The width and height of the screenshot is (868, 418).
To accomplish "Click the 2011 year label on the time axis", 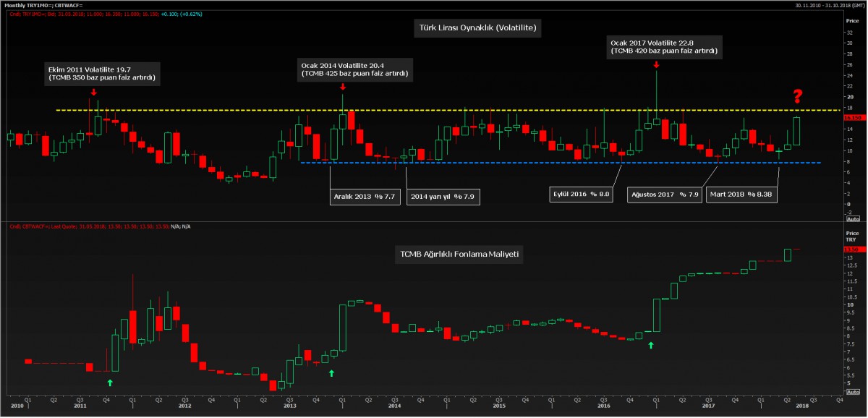I will (80, 406).
